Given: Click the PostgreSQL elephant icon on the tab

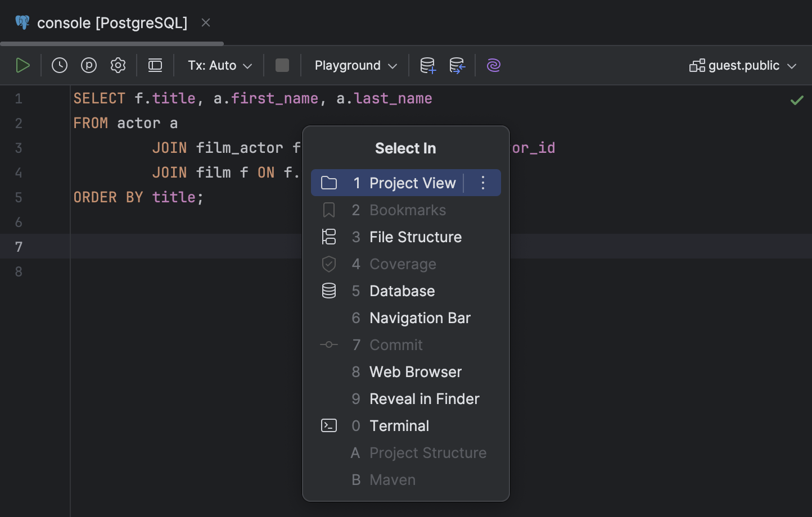Looking at the screenshot, I should click(x=21, y=22).
